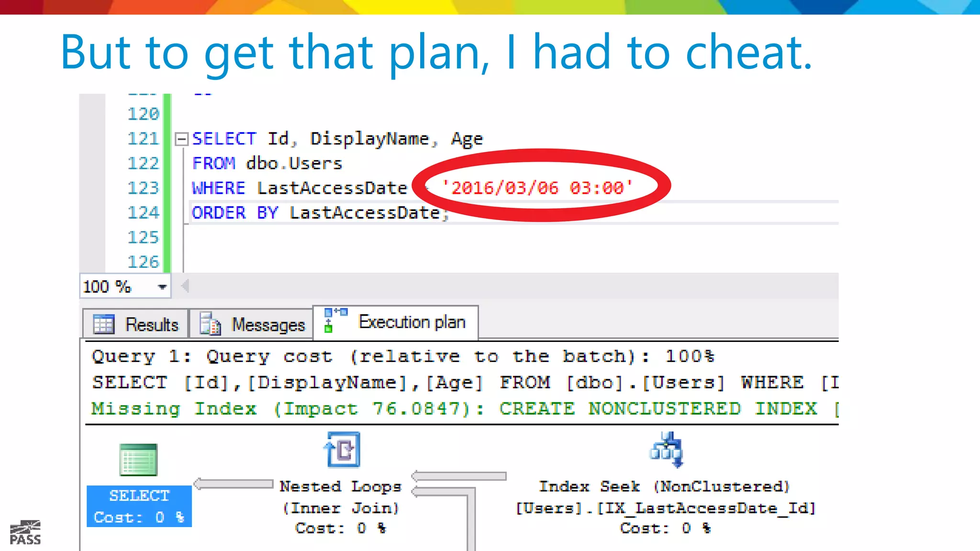
Task: Collapse the SELECT statement code block
Action: pyautogui.click(x=181, y=139)
